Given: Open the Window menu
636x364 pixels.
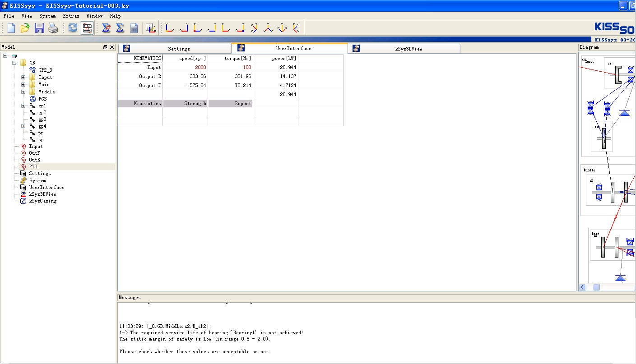Looking at the screenshot, I should [x=94, y=16].
